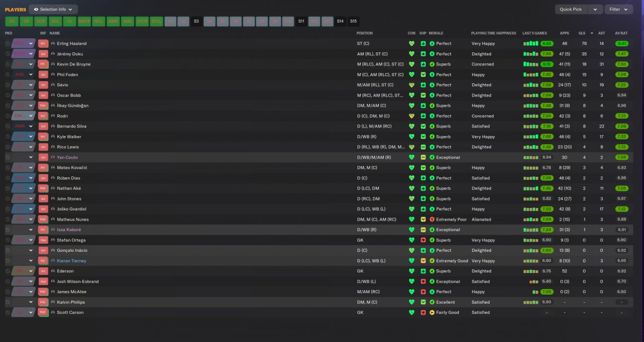Toggle the picked checkmark for Yan Couto

8,158
